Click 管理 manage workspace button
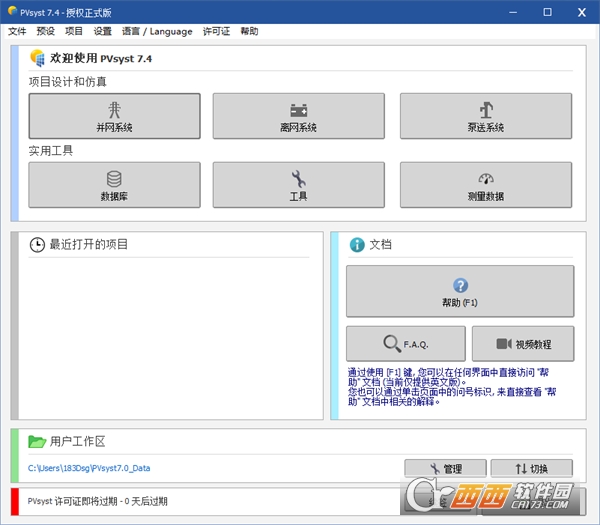This screenshot has height=525, width=600. 445,468
